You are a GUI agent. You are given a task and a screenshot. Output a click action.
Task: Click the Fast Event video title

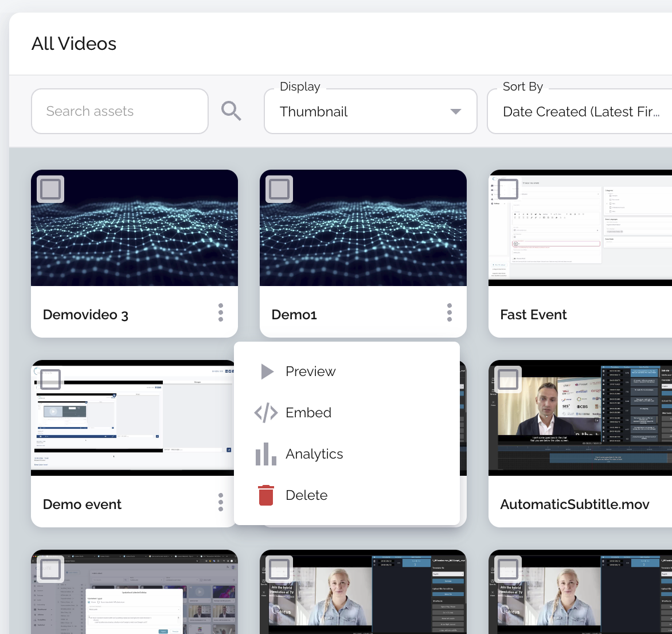pyautogui.click(x=533, y=315)
